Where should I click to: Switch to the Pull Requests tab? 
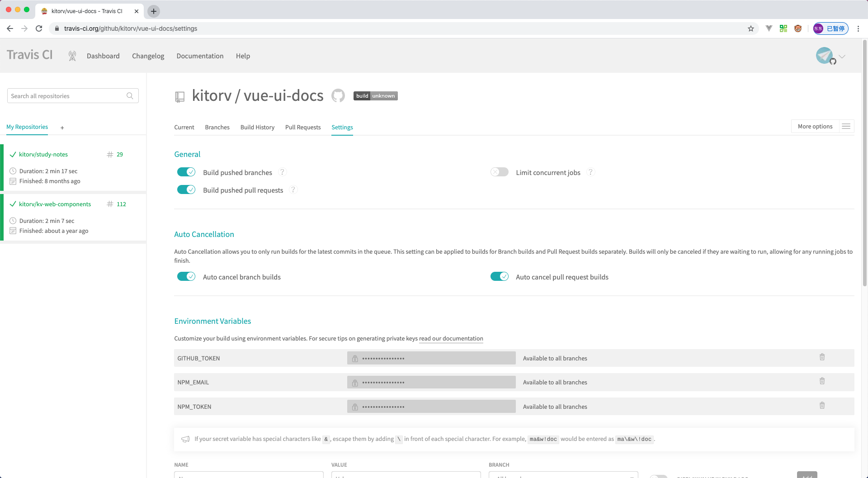coord(303,128)
